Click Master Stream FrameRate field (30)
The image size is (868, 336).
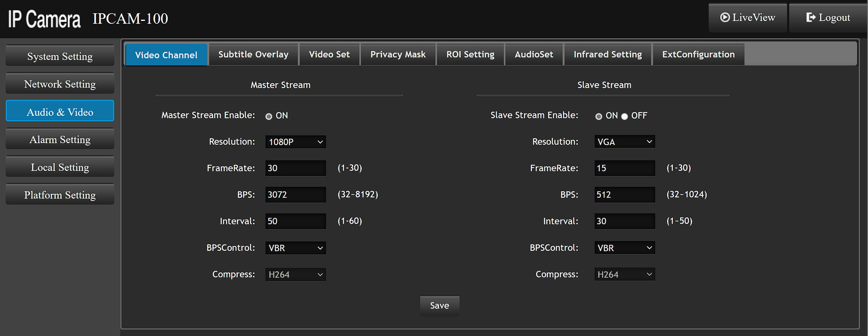tap(296, 168)
